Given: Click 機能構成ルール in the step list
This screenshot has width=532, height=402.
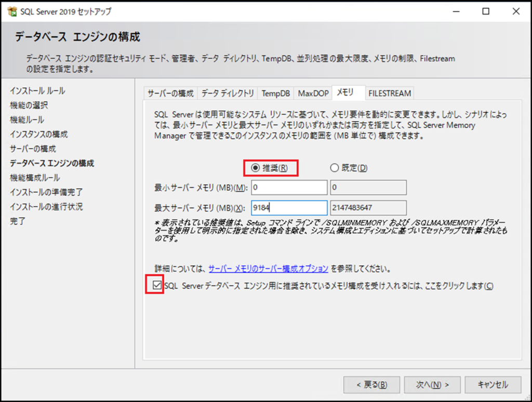Looking at the screenshot, I should 35,178.
